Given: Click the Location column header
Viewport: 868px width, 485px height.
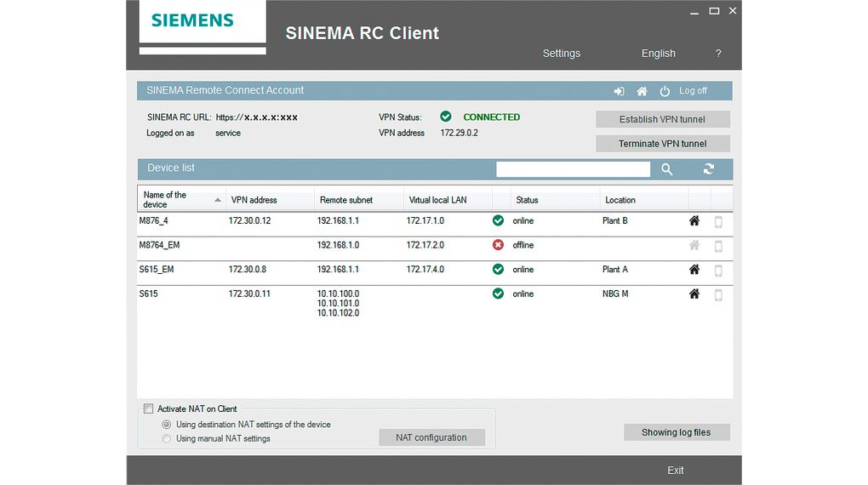Looking at the screenshot, I should click(x=644, y=200).
